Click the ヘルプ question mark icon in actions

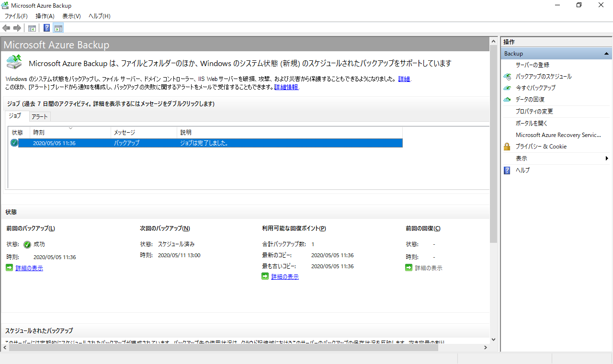(507, 170)
